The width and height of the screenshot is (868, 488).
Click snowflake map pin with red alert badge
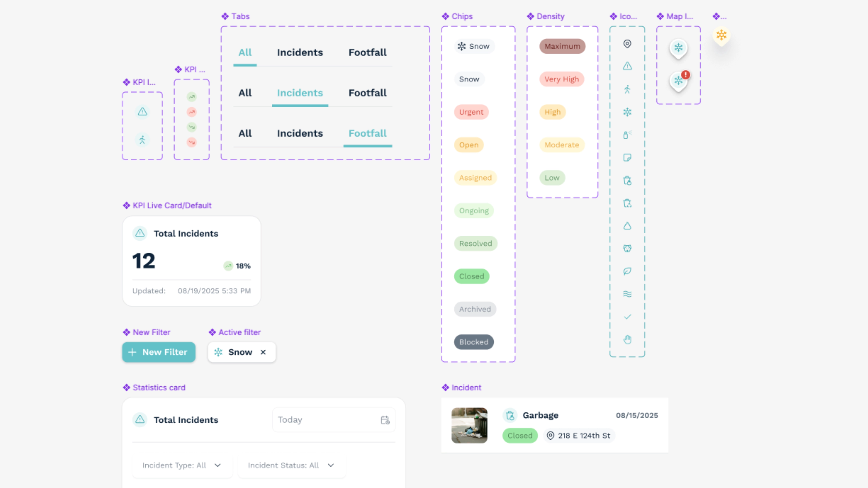click(x=679, y=81)
